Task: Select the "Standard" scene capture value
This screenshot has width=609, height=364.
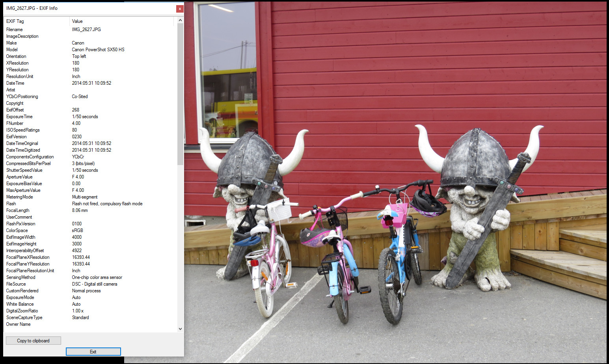Action: click(80, 318)
